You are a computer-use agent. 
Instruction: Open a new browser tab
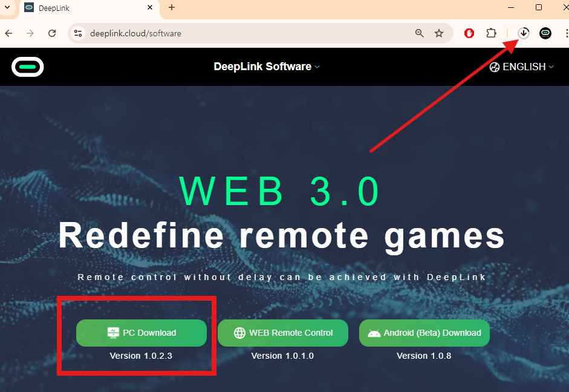click(172, 8)
